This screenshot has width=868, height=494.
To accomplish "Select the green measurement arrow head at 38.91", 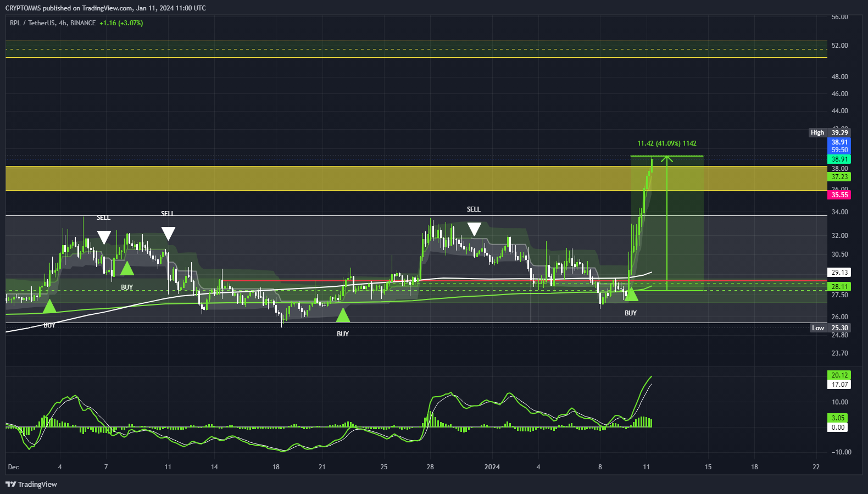I will (x=666, y=159).
